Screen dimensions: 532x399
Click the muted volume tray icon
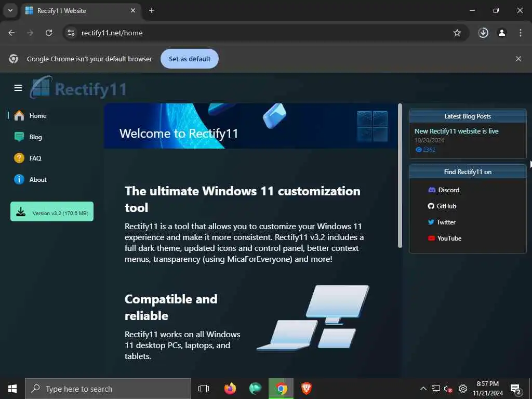click(x=448, y=389)
